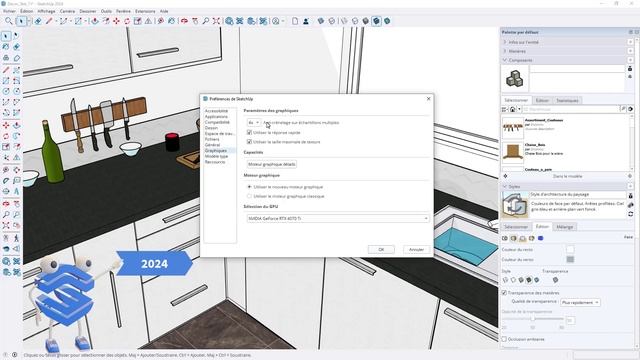Open the Search tool in the top toolbar
640x360 pixels.
(x=9, y=21)
